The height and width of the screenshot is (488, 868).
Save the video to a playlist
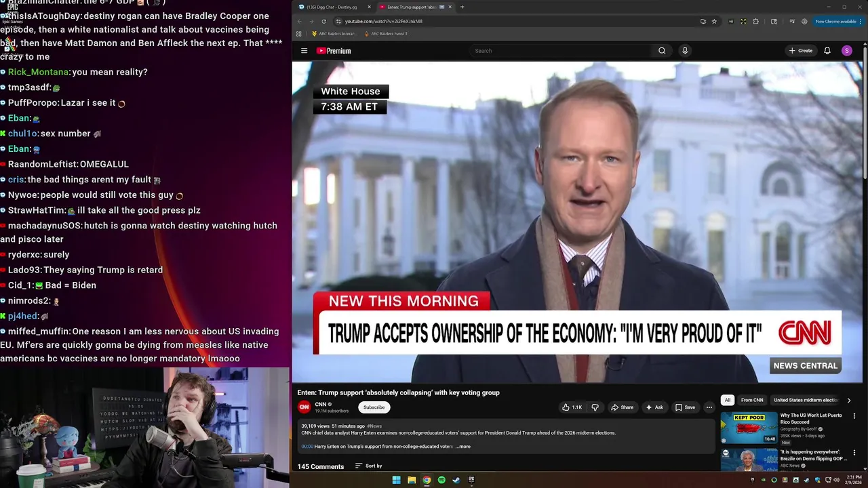pos(685,407)
